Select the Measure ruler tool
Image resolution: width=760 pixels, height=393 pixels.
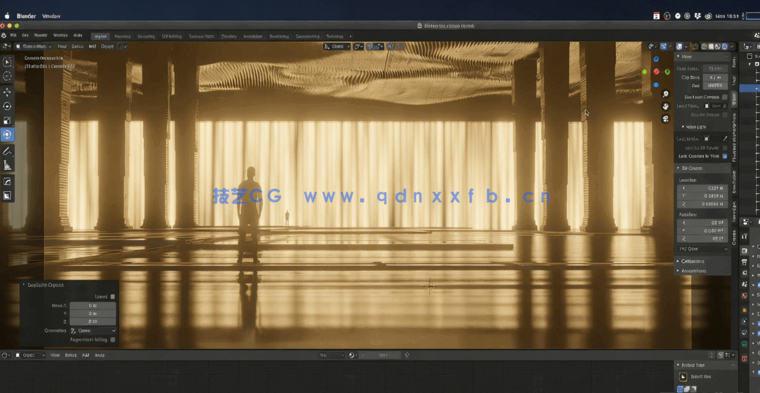7,166
